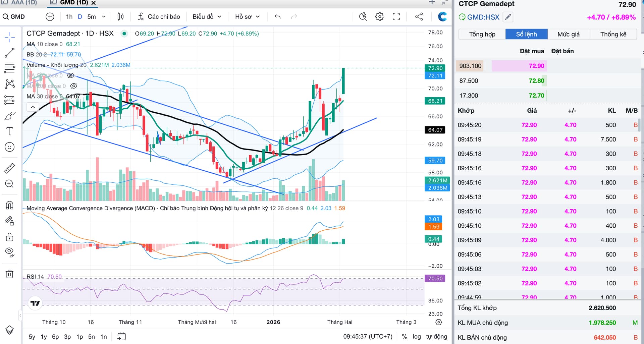Image resolution: width=644 pixels, height=344 pixels.
Task: Open the Fibonacci retracement tools
Action: tap(10, 68)
